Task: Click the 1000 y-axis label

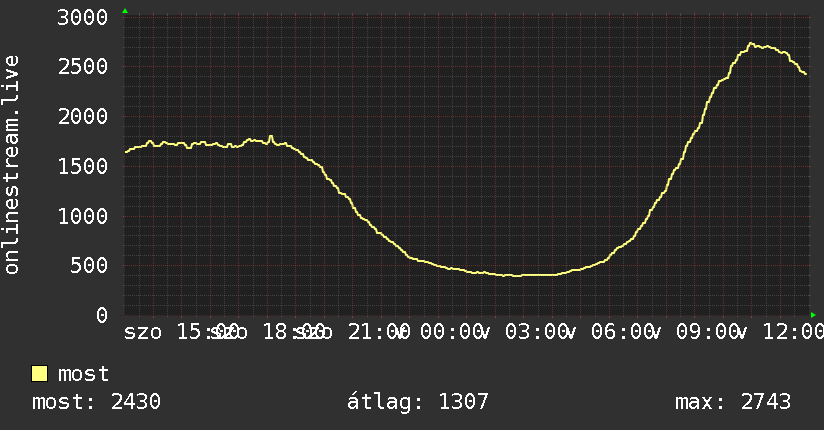Action: (x=83, y=217)
